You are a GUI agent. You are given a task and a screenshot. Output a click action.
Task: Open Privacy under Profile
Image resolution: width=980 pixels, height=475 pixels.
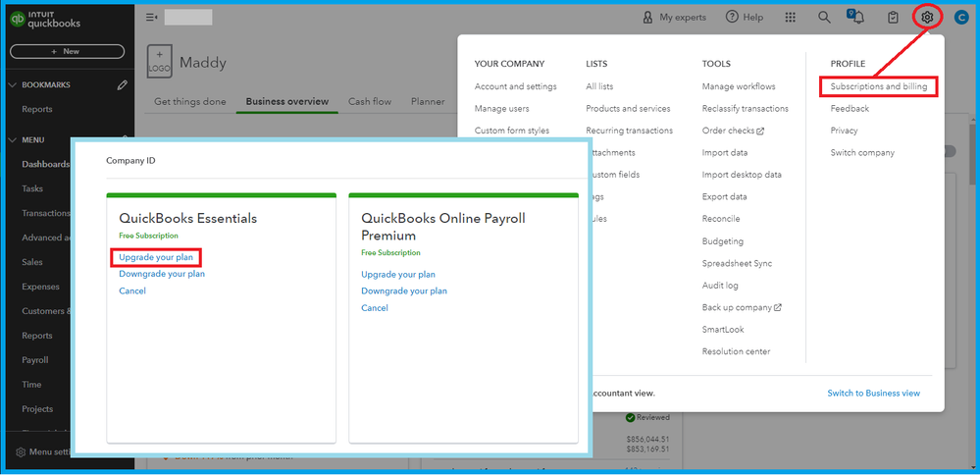tap(844, 131)
